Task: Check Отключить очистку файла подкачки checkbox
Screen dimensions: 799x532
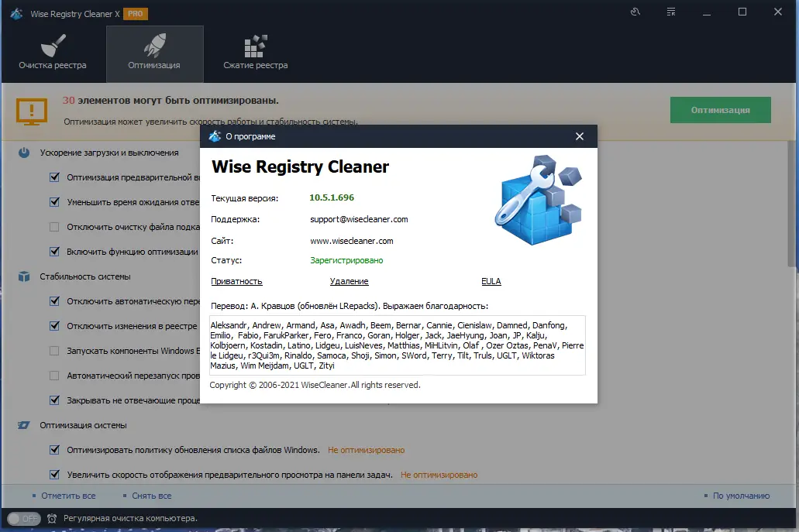Action: (x=54, y=227)
